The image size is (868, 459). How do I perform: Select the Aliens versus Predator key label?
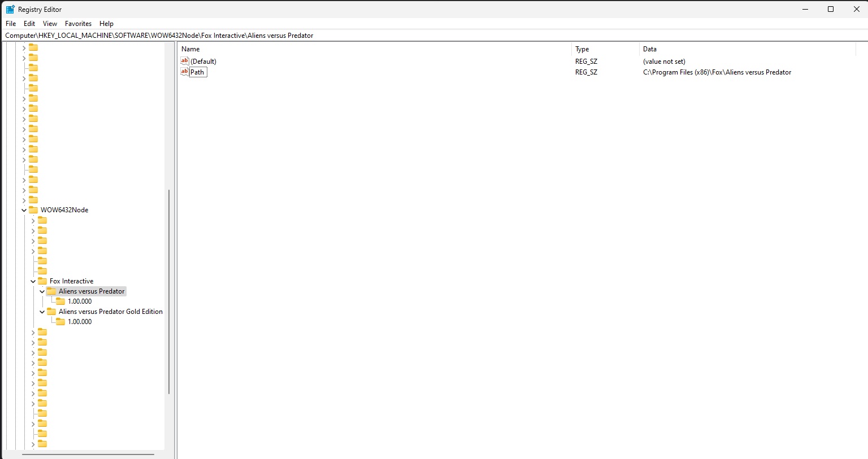[x=92, y=291]
